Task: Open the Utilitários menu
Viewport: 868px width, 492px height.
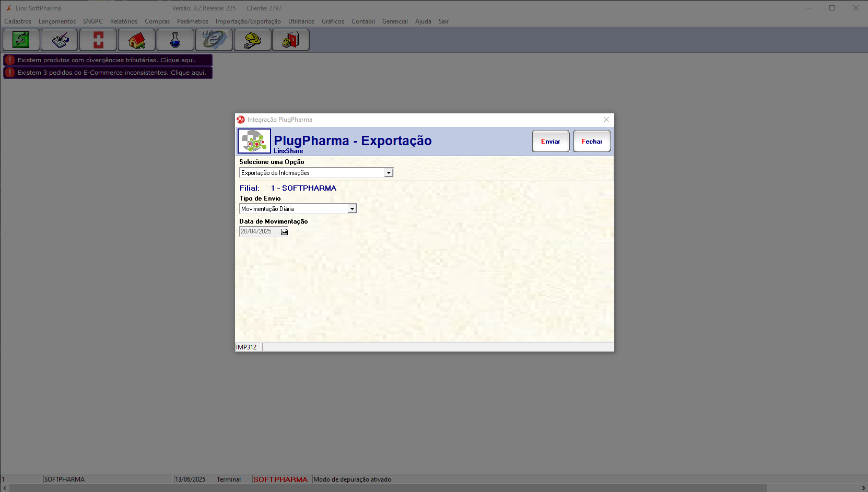Action: click(301, 21)
